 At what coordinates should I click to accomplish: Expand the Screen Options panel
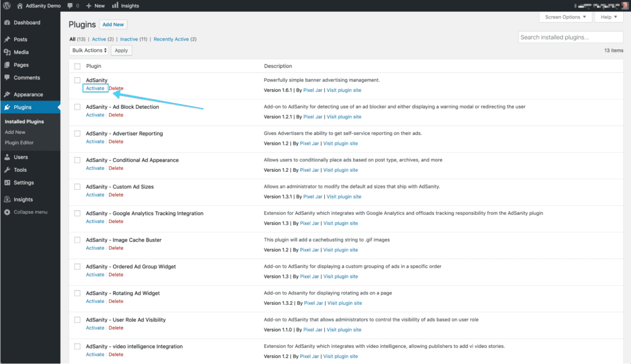[x=565, y=17]
